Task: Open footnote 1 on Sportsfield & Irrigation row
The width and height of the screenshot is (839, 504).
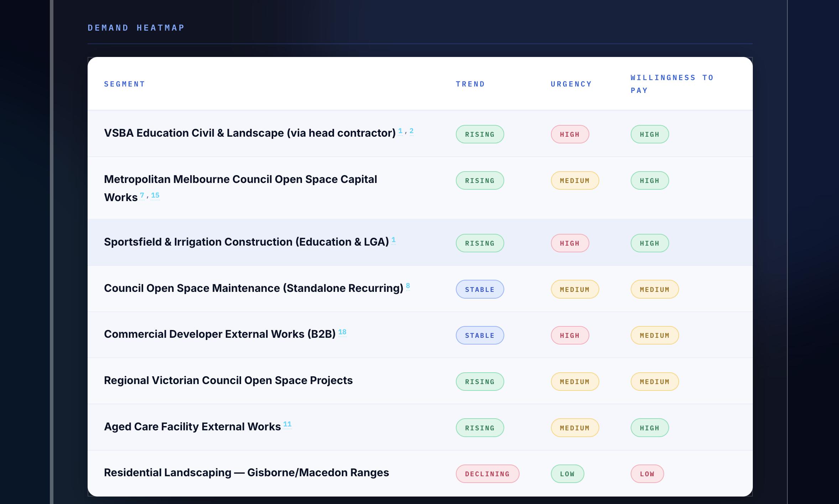Action: (x=394, y=240)
